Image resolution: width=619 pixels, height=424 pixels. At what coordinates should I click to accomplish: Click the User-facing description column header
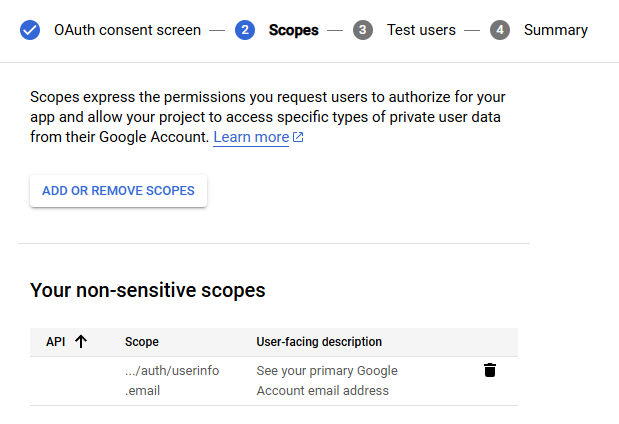[319, 342]
